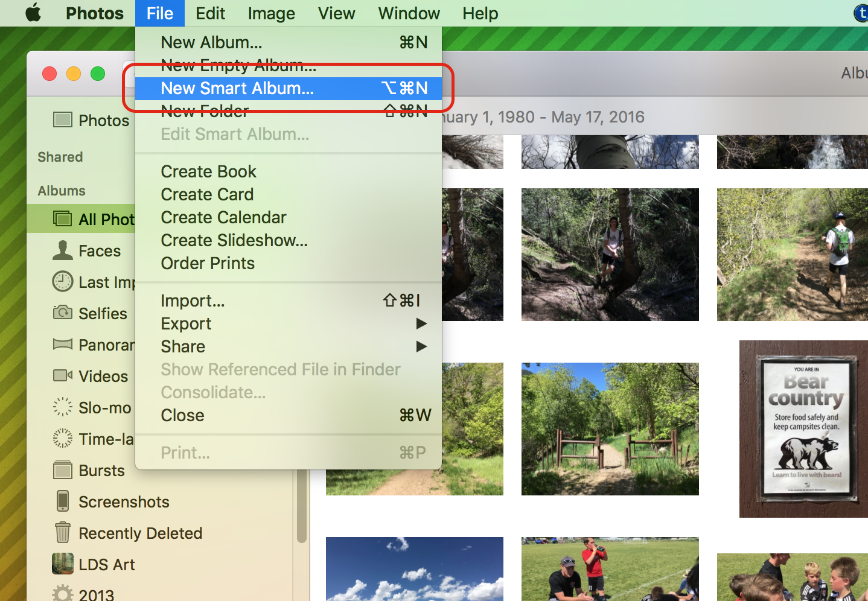Choose Import… from File menu

point(289,300)
